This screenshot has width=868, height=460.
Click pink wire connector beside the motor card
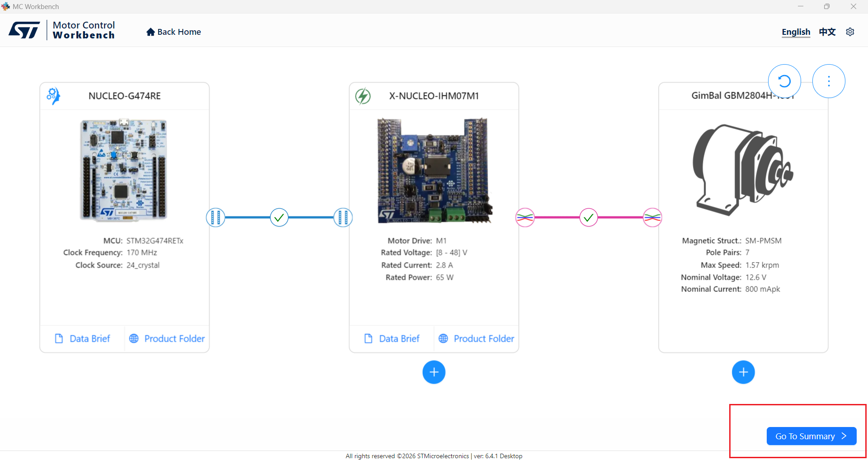tap(652, 218)
